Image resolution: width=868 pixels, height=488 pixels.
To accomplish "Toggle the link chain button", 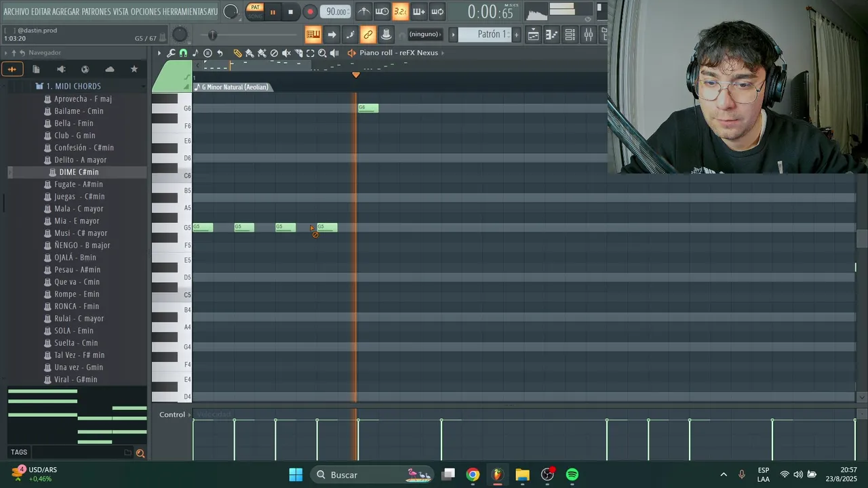I will [x=368, y=35].
